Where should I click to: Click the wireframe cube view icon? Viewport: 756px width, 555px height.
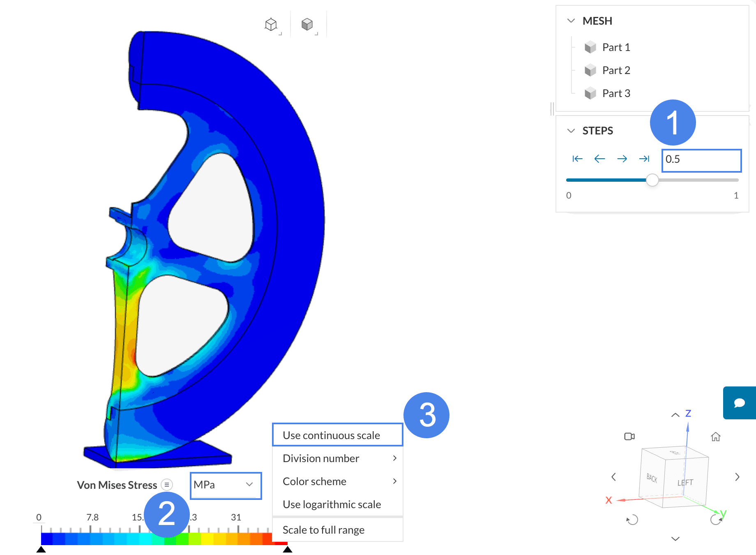pyautogui.click(x=271, y=25)
